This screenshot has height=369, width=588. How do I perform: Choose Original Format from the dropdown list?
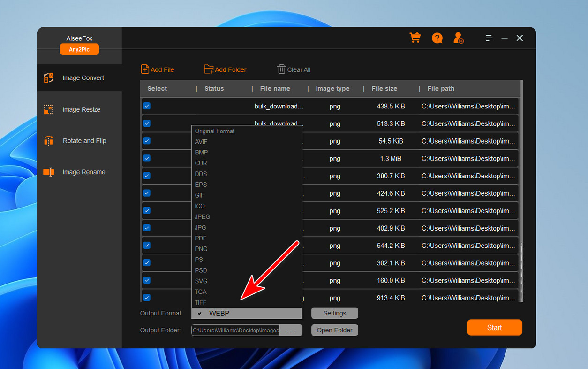tap(247, 131)
